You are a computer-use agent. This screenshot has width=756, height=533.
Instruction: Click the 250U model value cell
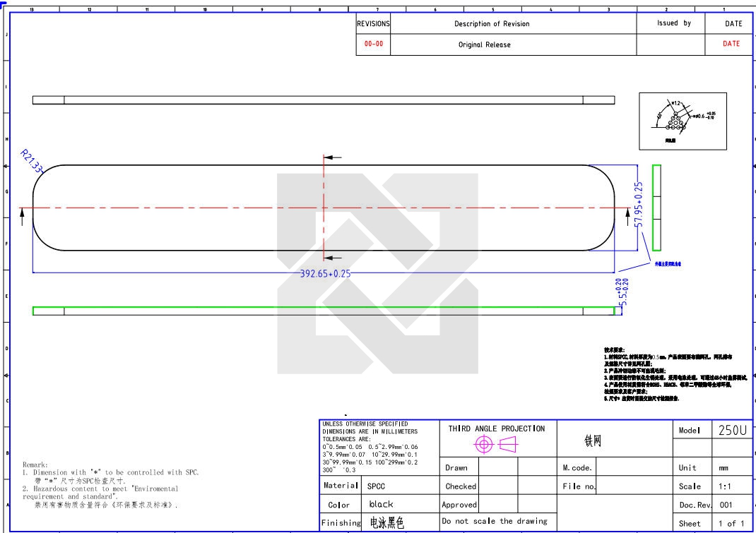(732, 431)
